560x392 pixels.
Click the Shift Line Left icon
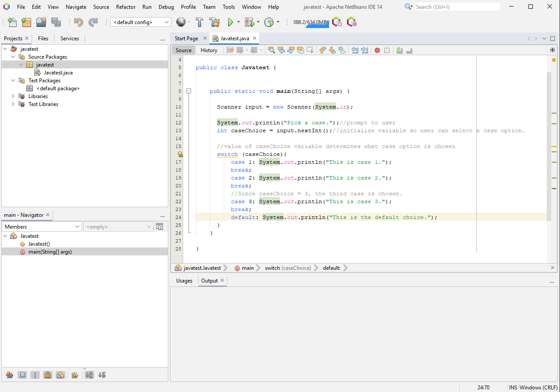tap(355, 50)
